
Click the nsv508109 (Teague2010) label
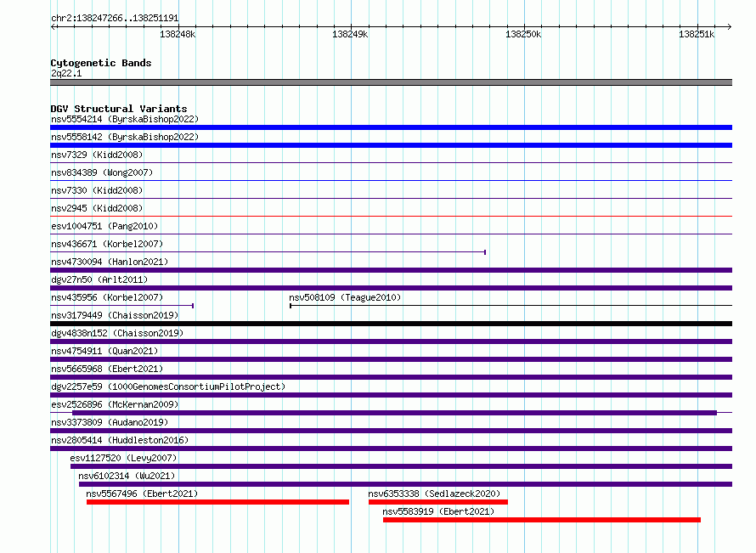(x=345, y=297)
